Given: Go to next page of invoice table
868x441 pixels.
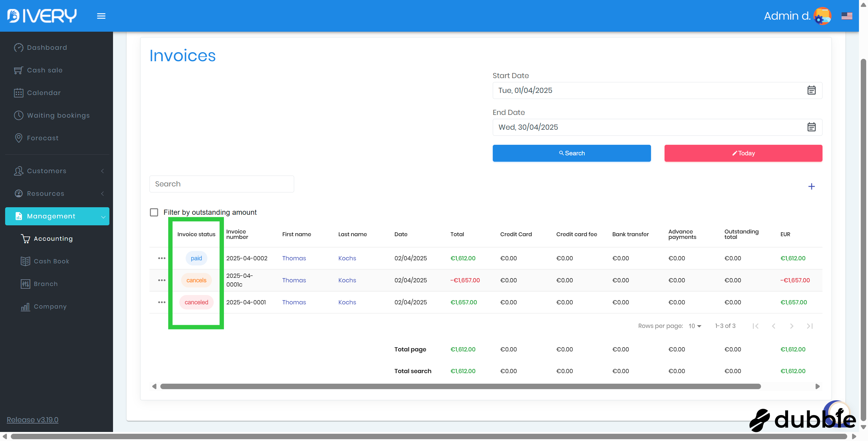Looking at the screenshot, I should tap(791, 326).
